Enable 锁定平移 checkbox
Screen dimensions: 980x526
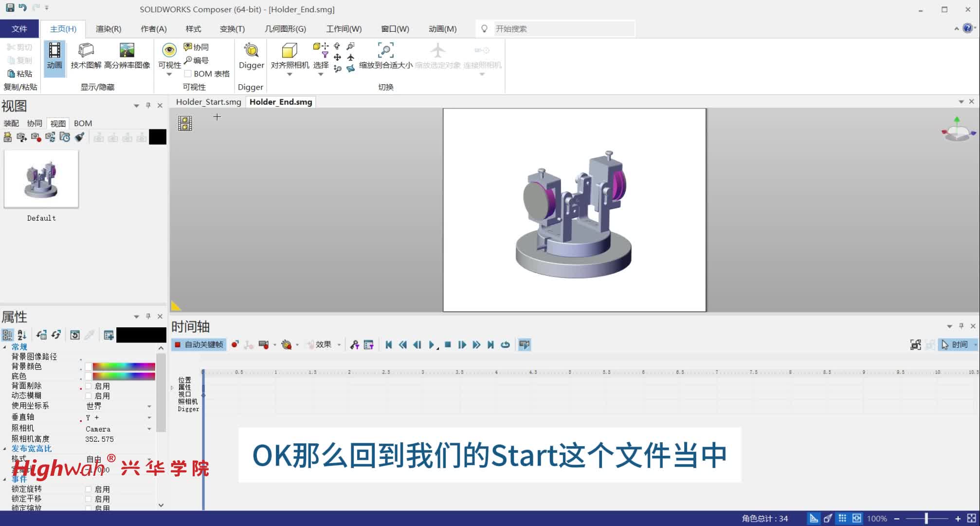coord(89,499)
